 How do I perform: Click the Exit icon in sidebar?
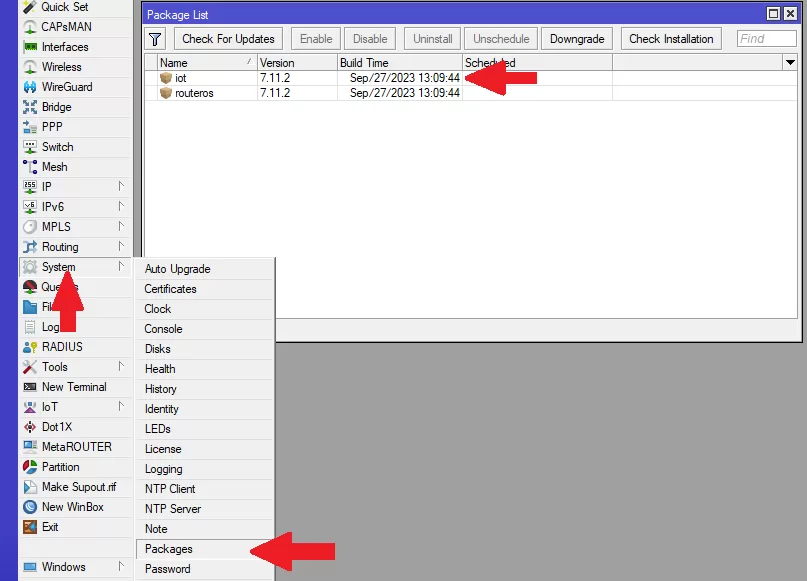30,527
